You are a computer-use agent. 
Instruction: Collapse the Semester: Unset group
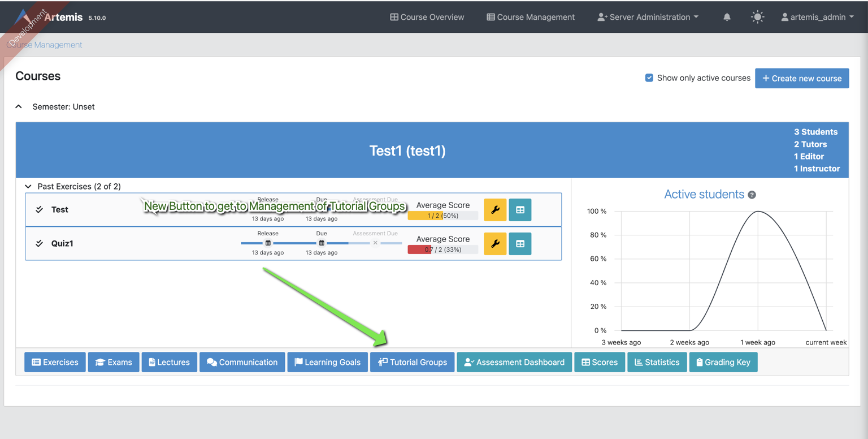point(18,106)
